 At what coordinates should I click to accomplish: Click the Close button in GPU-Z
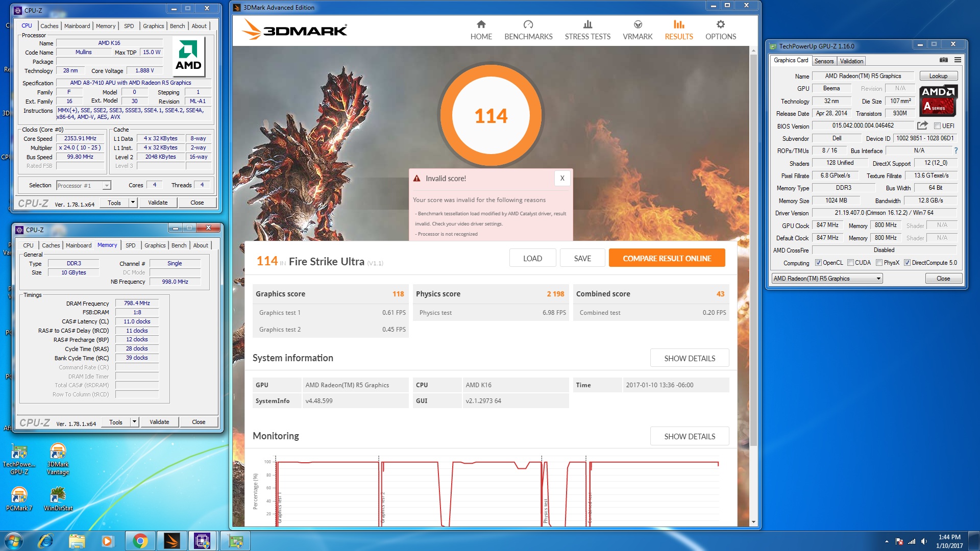point(943,279)
